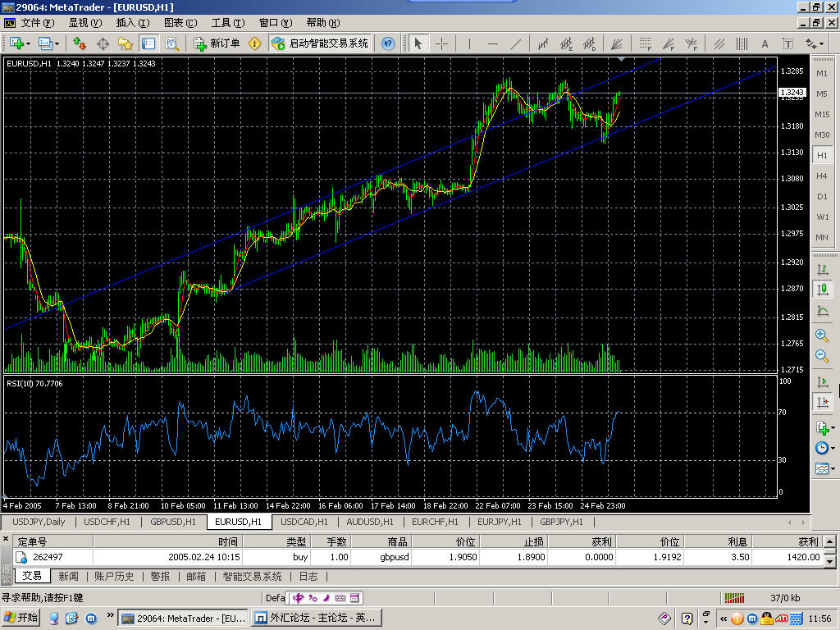This screenshot has width=840, height=630.
Task: Click the zoom out magnifier icon
Action: coord(822,356)
